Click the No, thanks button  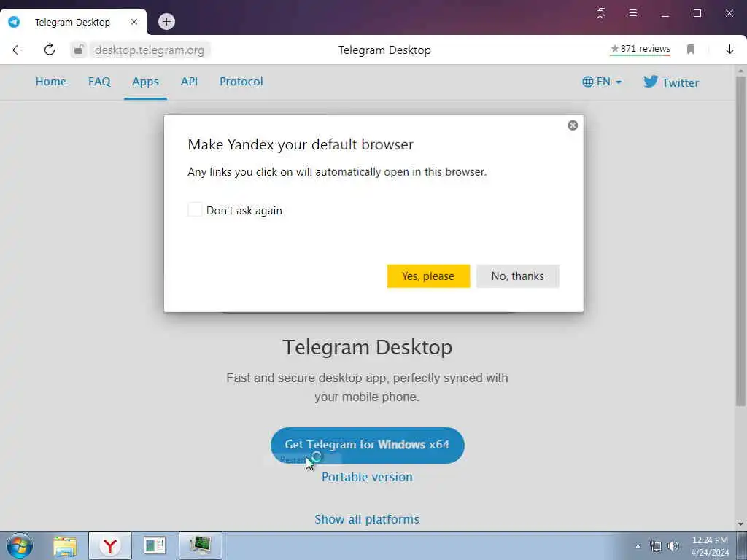pos(517,276)
